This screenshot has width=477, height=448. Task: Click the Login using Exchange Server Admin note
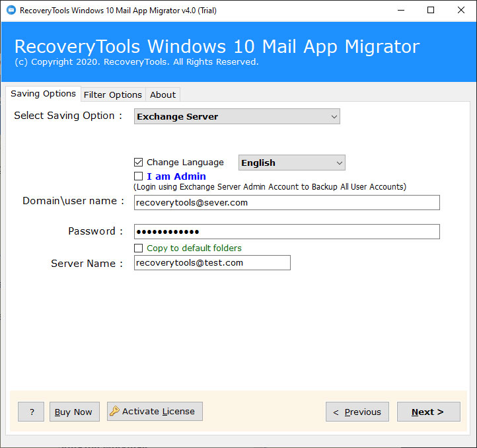[x=270, y=186]
